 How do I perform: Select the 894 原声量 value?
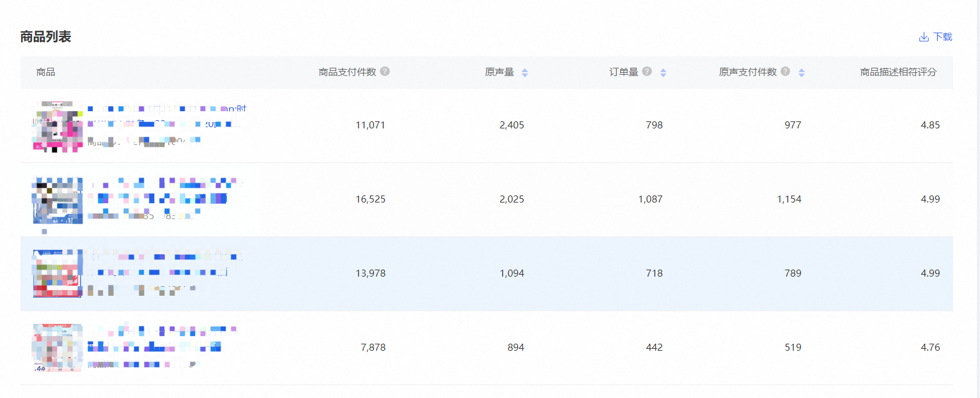click(x=516, y=348)
